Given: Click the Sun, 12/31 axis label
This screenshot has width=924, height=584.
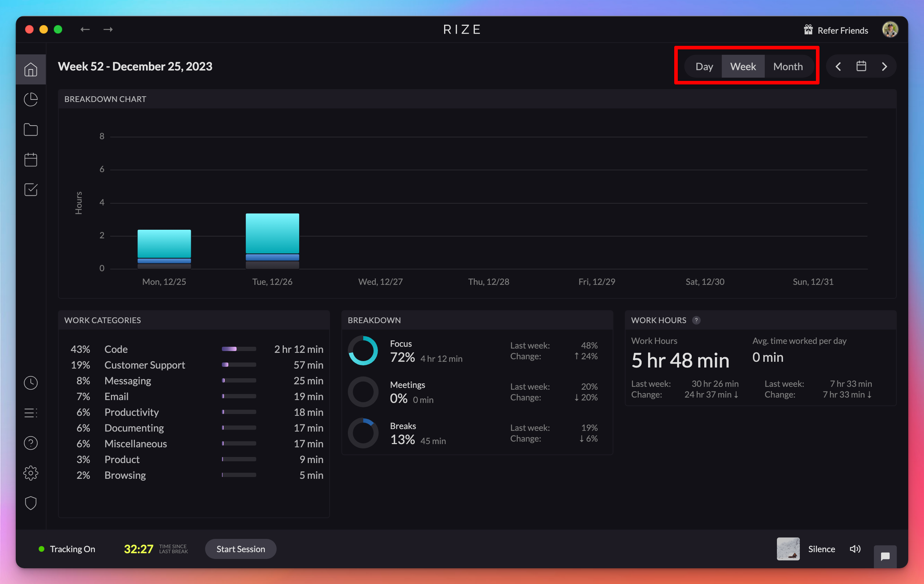Looking at the screenshot, I should click(813, 282).
